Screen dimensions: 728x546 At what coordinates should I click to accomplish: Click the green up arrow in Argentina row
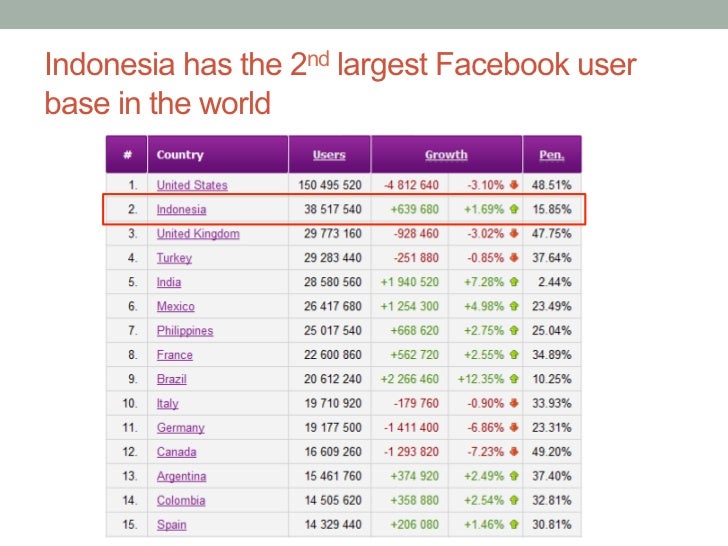514,475
